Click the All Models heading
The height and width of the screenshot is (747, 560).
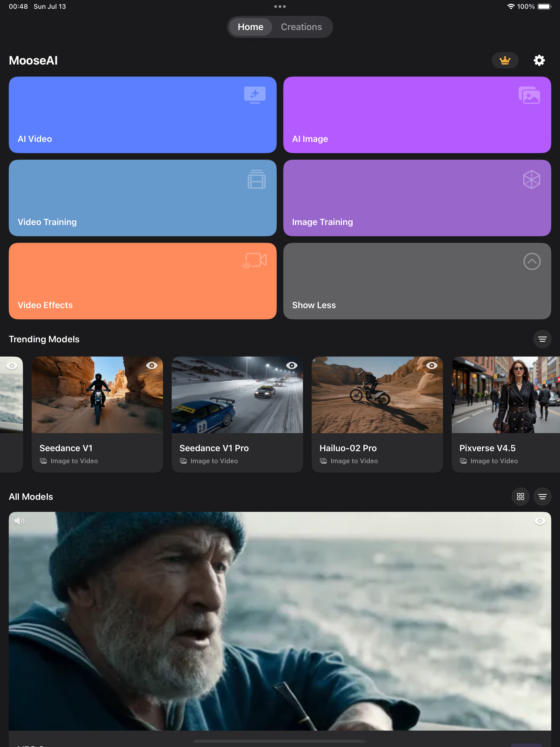31,497
